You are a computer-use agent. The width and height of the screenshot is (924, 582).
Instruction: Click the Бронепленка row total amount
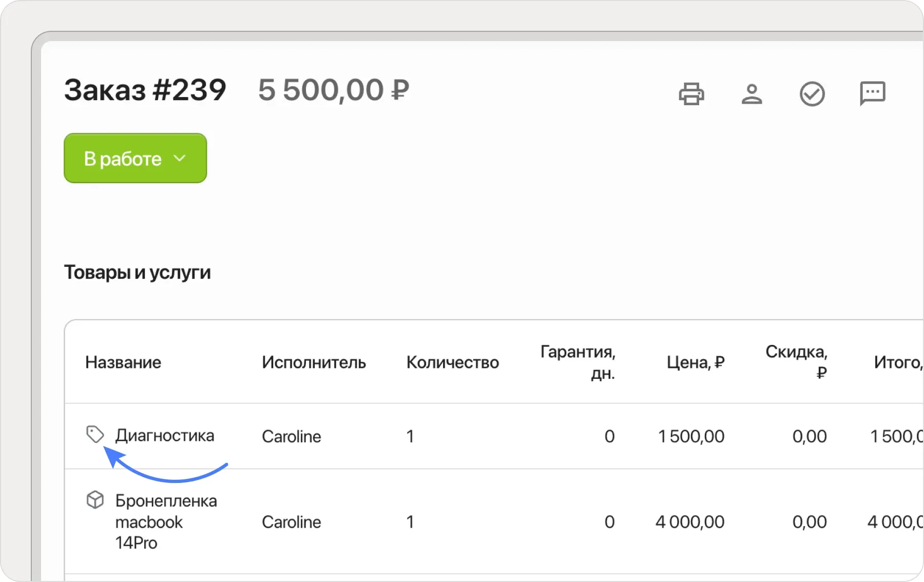[896, 522]
